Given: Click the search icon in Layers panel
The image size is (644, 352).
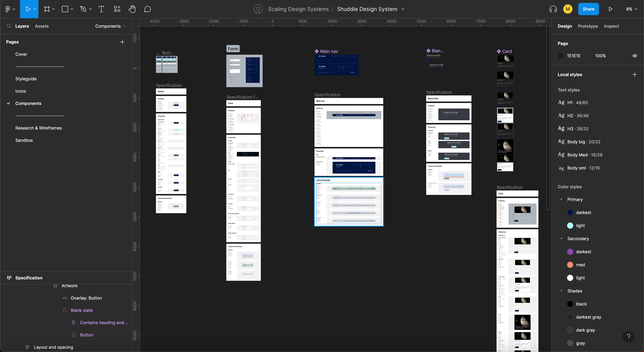Looking at the screenshot, I should click(9, 26).
